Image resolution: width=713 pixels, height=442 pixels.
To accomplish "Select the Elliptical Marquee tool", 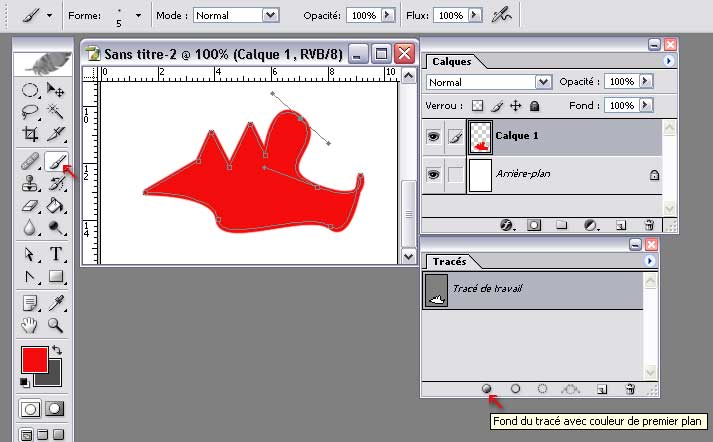I will point(30,90).
